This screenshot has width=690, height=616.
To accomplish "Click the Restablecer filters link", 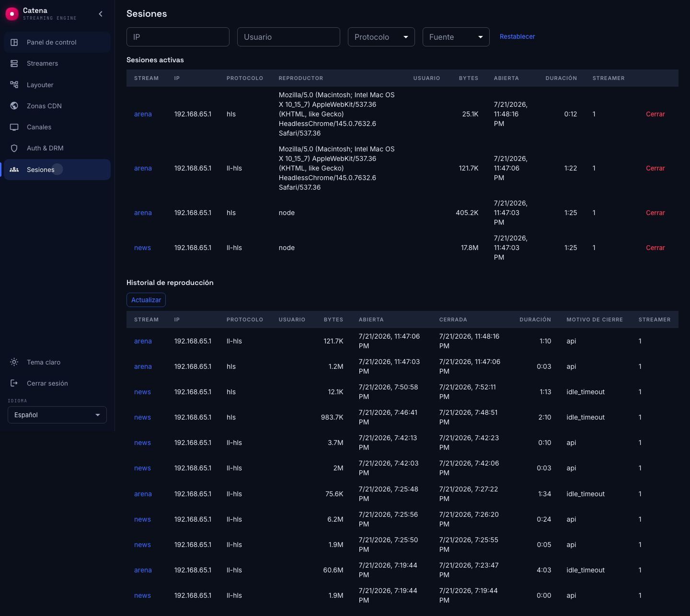I will [x=517, y=36].
